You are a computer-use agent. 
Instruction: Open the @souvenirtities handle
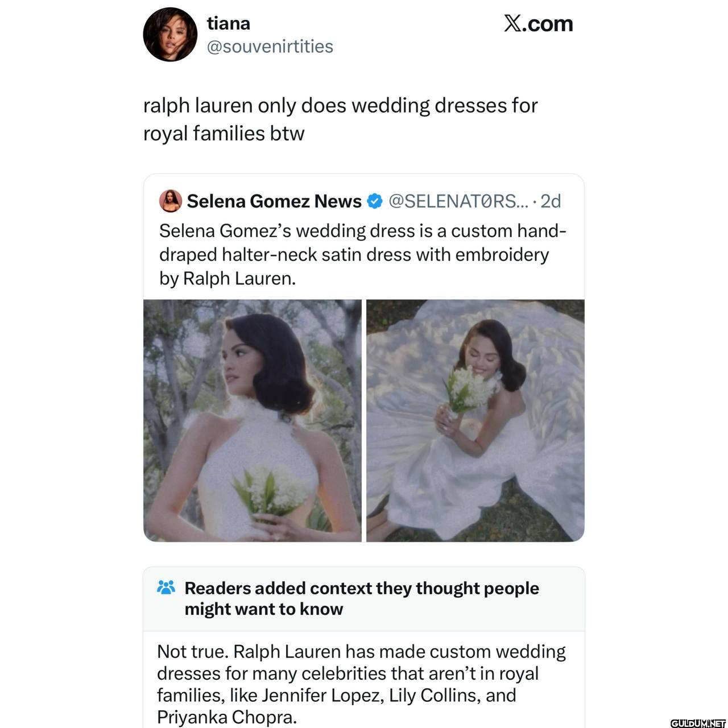coord(270,46)
